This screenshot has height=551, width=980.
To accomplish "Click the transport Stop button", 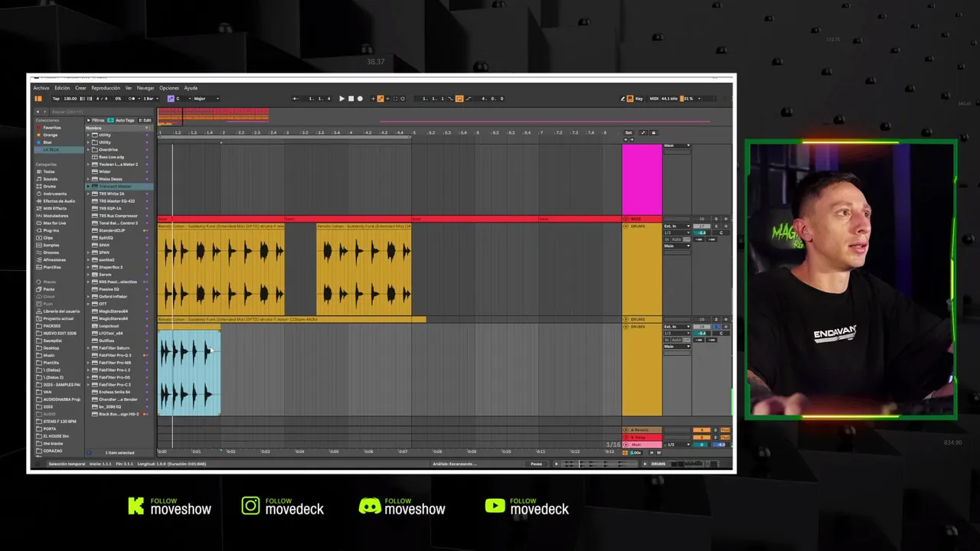I will tap(351, 99).
